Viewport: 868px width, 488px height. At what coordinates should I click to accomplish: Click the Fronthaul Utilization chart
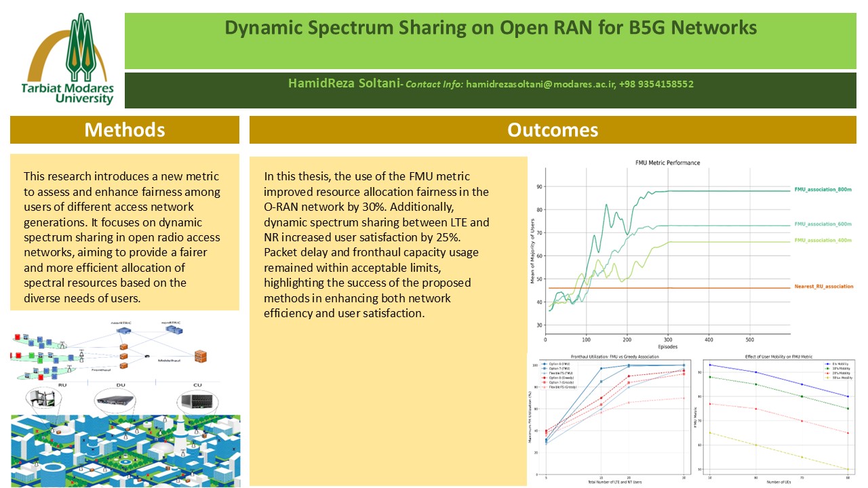pos(614,417)
